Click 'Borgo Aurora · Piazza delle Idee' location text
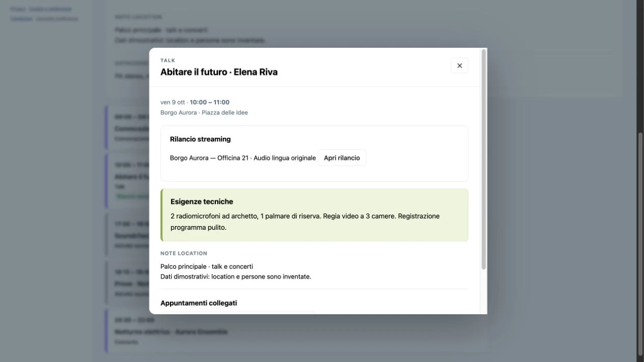The width and height of the screenshot is (644, 362). [204, 113]
